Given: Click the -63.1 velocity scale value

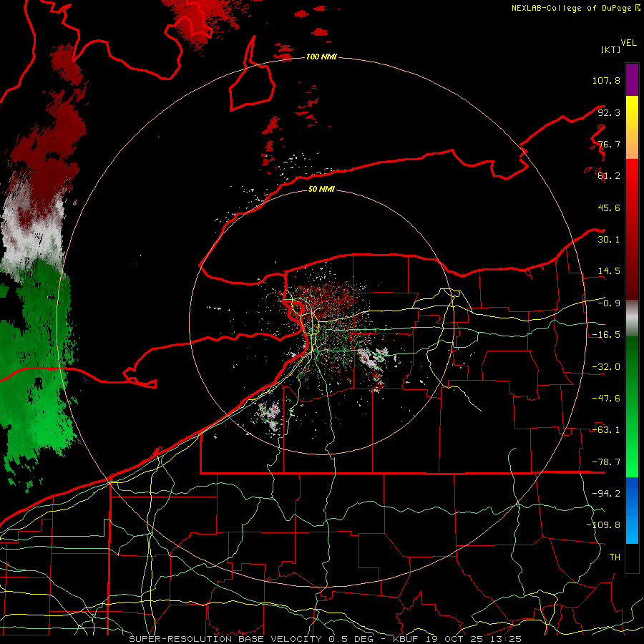Looking at the screenshot, I should [x=606, y=430].
